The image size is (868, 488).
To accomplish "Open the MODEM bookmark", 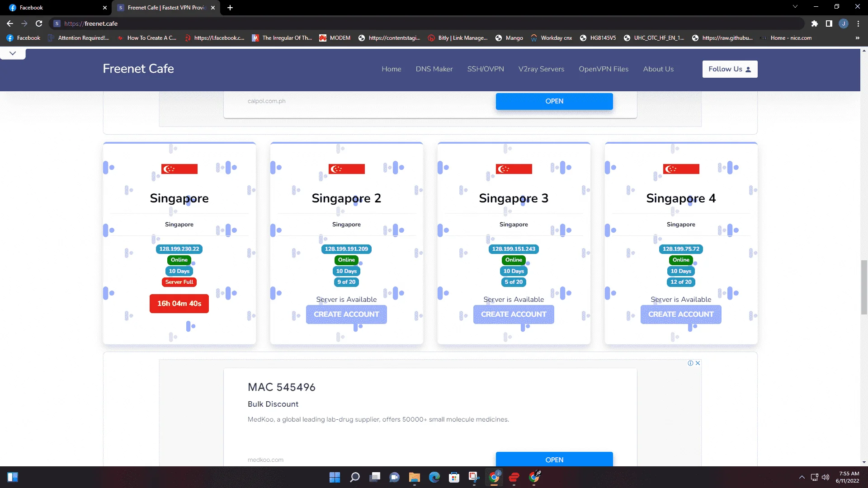I will coord(335,38).
